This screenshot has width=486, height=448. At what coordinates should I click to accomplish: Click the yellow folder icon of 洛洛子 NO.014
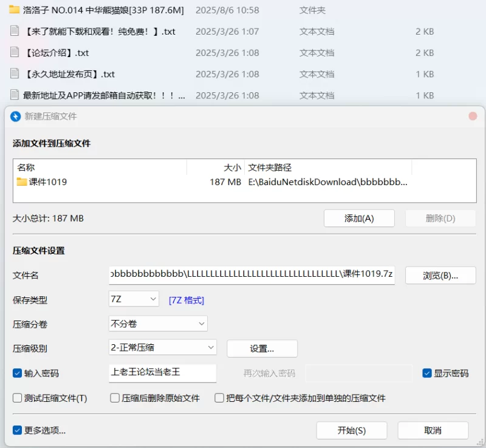pos(14,10)
